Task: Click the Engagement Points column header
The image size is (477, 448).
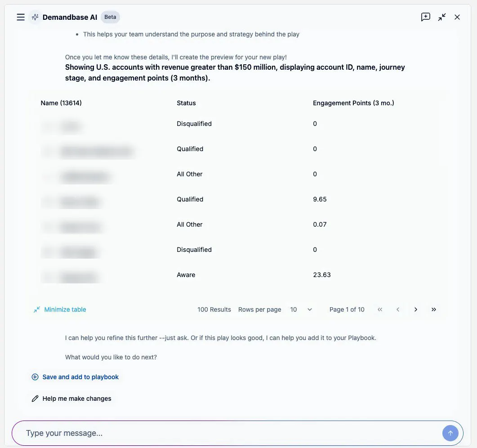Action: click(353, 103)
